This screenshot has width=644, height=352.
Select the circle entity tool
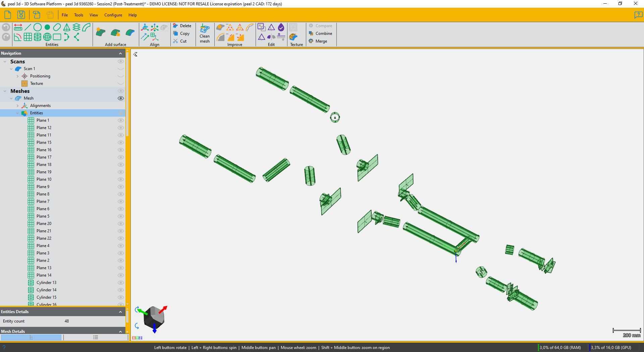coord(38,27)
